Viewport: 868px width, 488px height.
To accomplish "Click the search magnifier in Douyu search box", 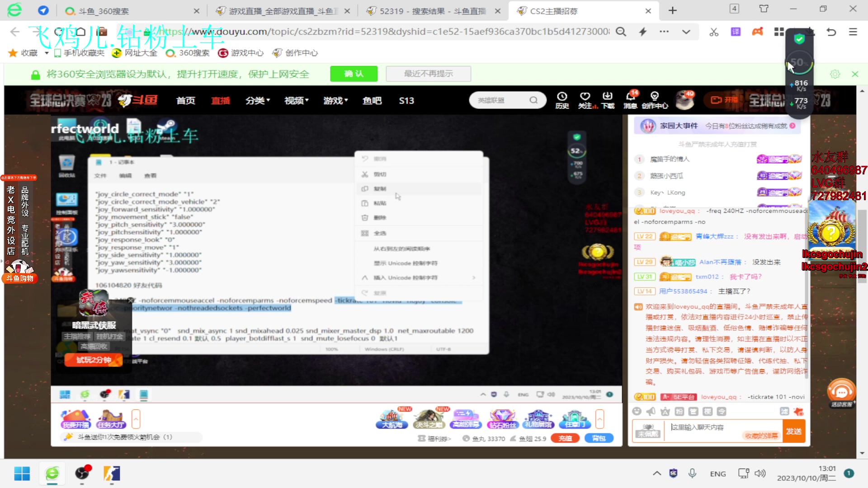I will point(533,100).
